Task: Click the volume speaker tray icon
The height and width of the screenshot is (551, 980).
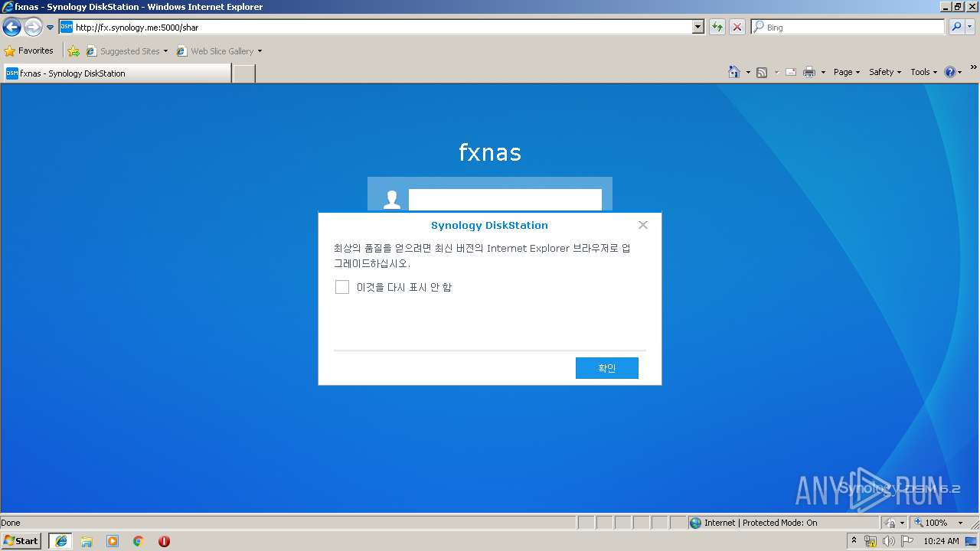Action: (889, 541)
